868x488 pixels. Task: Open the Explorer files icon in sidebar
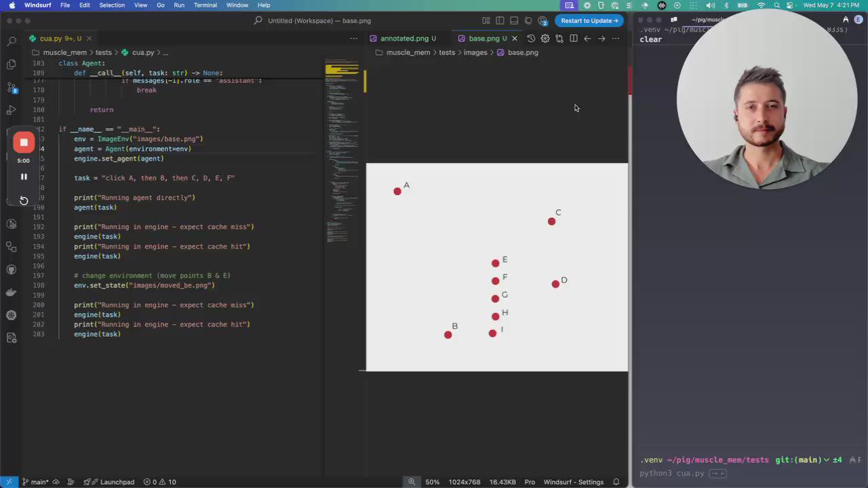[x=12, y=64]
